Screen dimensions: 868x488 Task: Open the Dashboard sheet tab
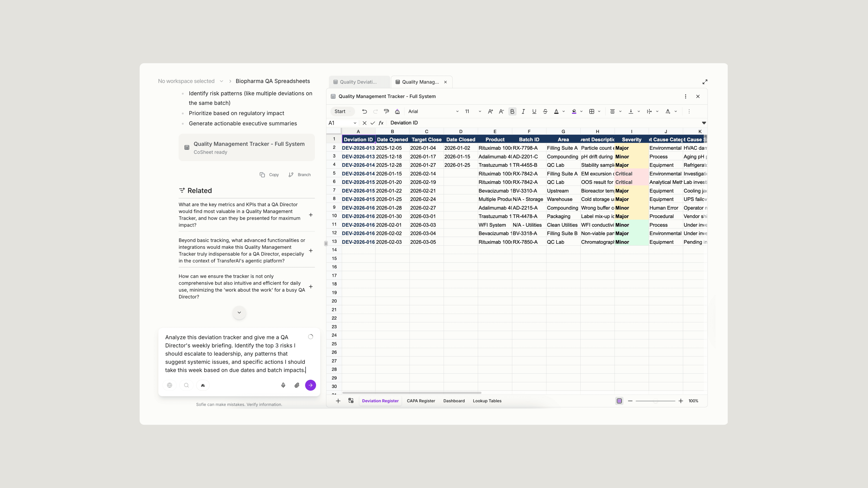[x=454, y=401]
